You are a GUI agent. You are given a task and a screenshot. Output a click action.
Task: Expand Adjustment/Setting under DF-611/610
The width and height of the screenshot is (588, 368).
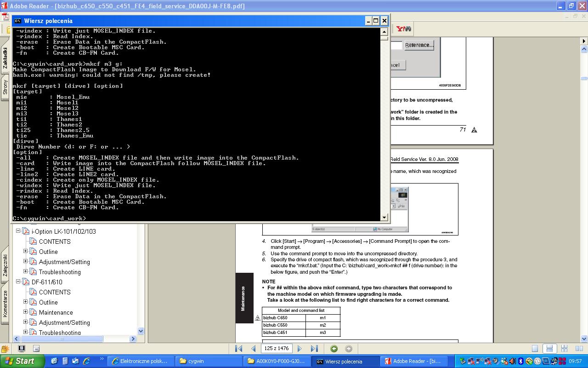26,322
